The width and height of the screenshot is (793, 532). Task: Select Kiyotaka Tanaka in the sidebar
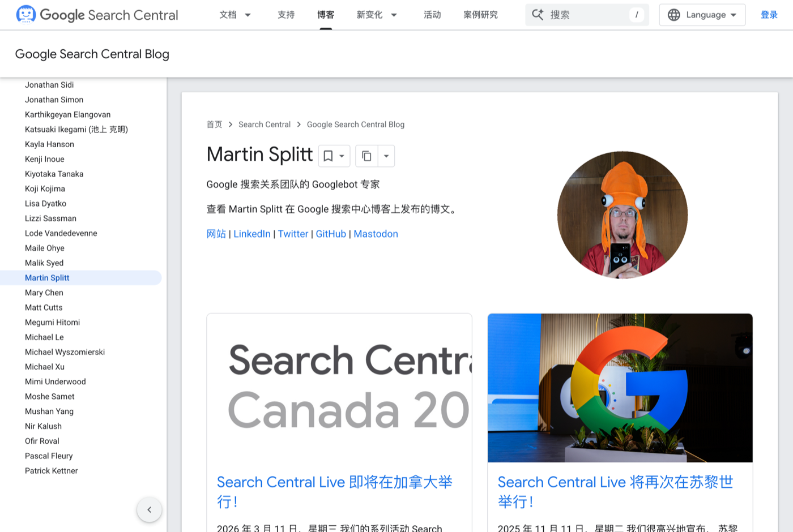54,174
